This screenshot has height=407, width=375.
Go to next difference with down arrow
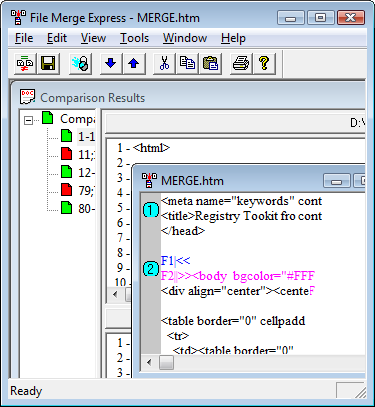click(x=111, y=63)
